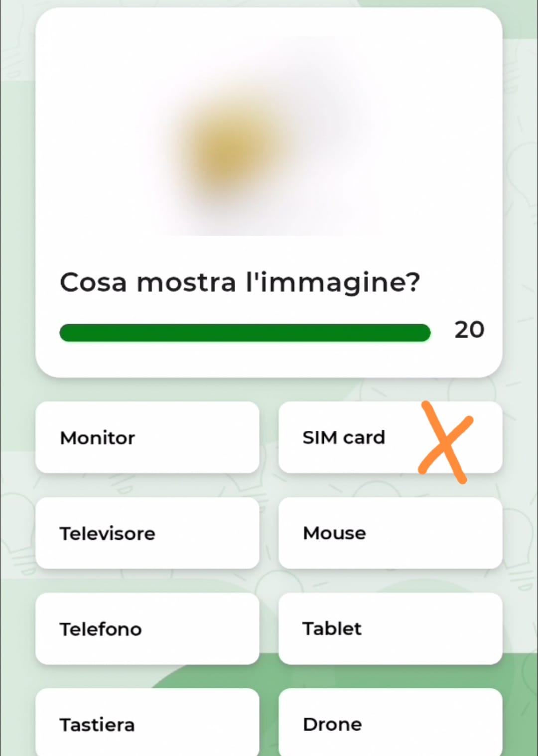
Task: Select the Tastiera answer
Action: click(147, 723)
